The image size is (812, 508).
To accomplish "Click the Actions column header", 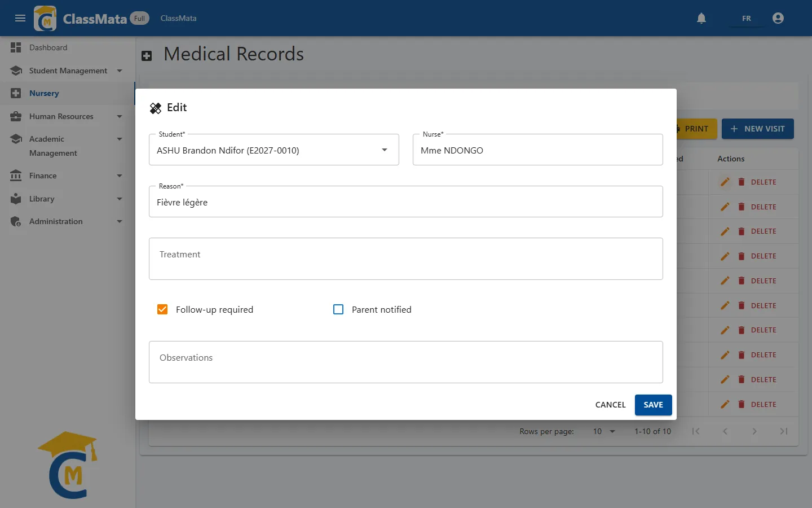I will [731, 159].
